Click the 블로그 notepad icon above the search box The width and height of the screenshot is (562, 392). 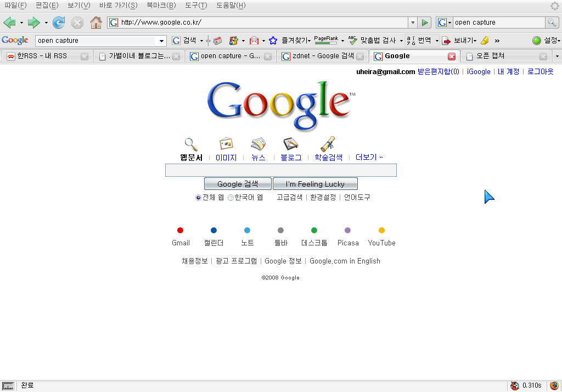coord(291,144)
